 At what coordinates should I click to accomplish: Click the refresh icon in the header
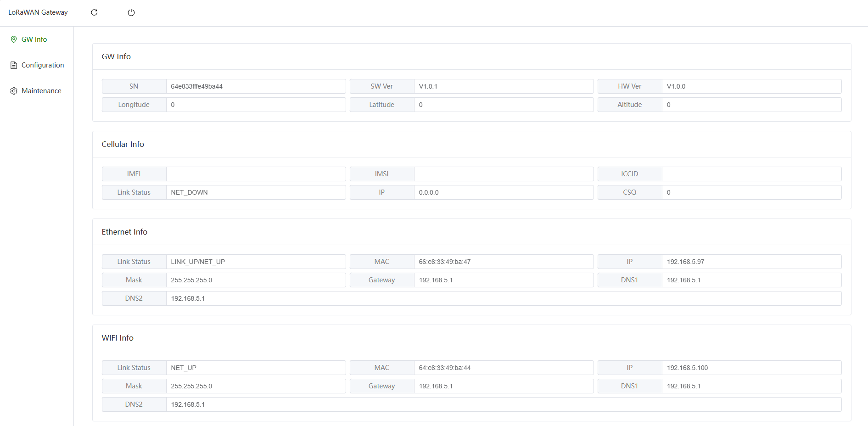[94, 12]
